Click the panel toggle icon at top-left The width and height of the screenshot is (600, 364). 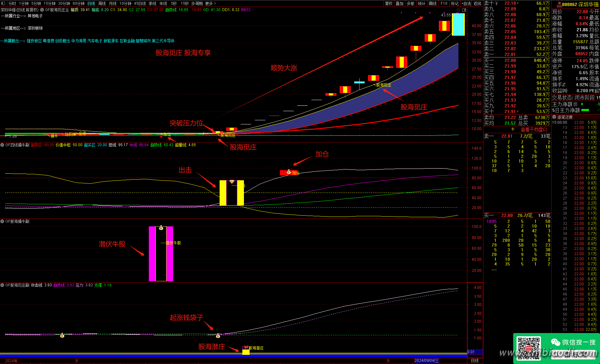coord(3,3)
